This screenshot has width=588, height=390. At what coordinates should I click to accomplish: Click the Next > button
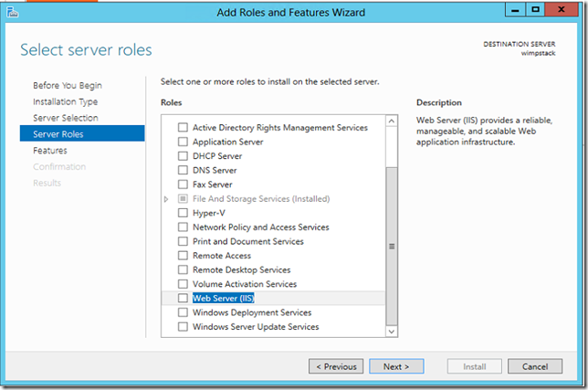tap(396, 366)
